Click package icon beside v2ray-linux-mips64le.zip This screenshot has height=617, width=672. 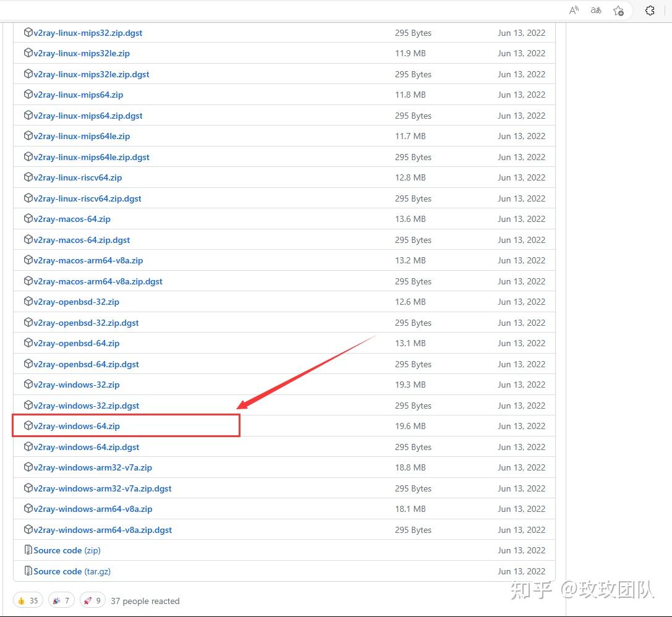28,135
